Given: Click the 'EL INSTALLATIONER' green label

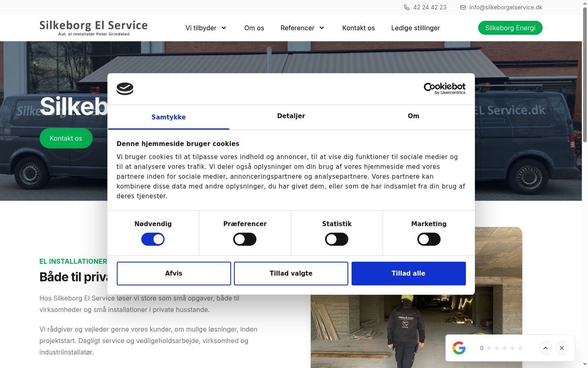Looking at the screenshot, I should [73, 261].
